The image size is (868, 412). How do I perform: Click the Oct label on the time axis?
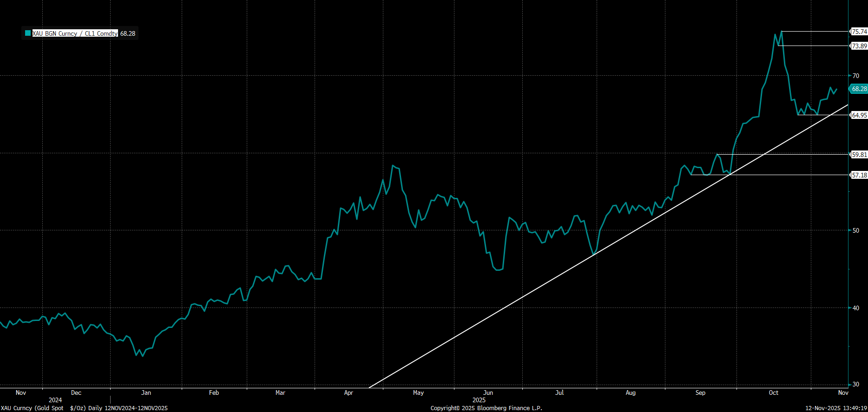pyautogui.click(x=773, y=393)
